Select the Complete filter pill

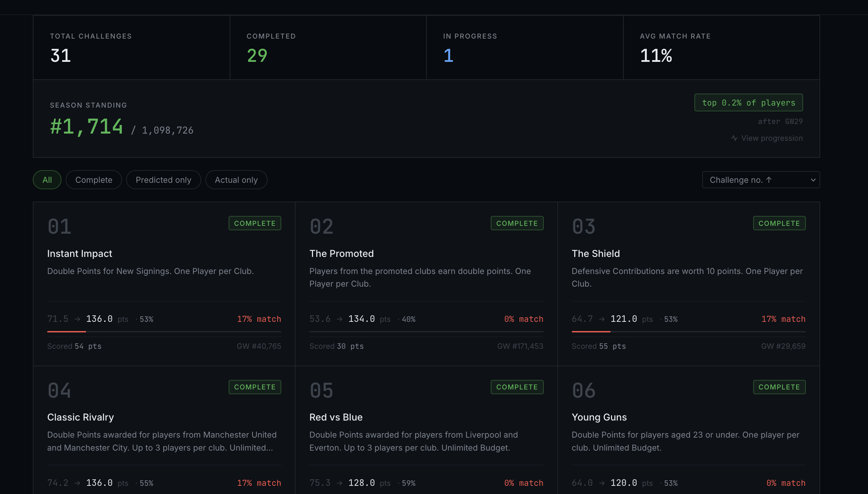[94, 180]
